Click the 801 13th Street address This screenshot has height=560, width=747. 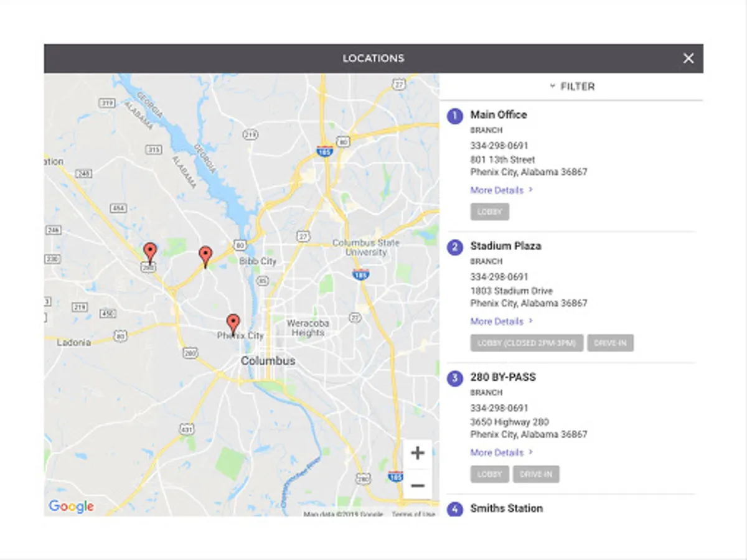pyautogui.click(x=502, y=160)
